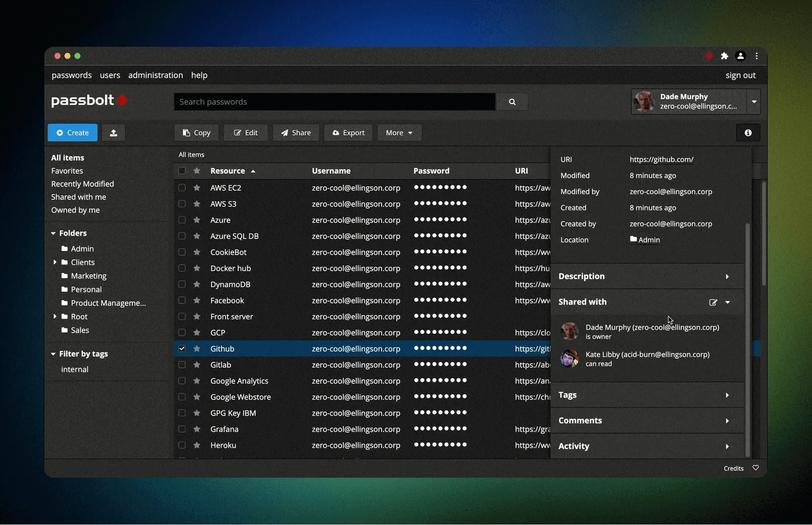Open the More dropdown menu
The height and width of the screenshot is (525, 812).
click(399, 133)
